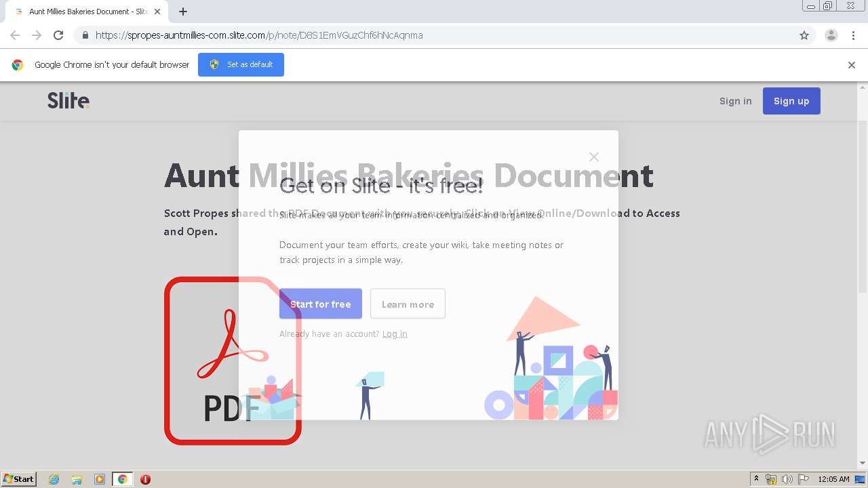Reload the page with refresh icon
The image size is (868, 488).
[x=58, y=35]
